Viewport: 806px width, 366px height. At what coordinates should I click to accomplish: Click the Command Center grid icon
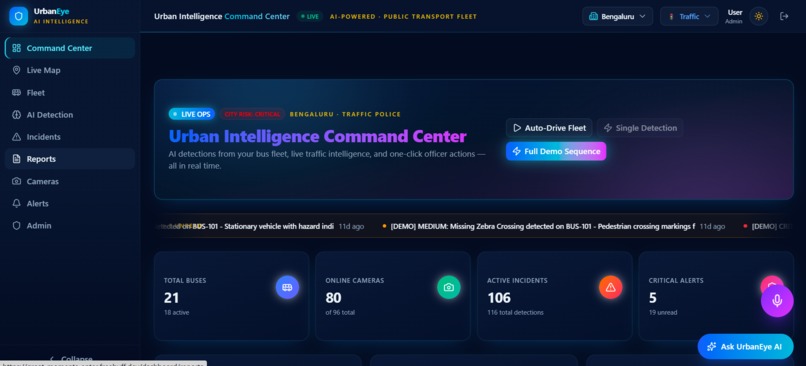point(16,48)
